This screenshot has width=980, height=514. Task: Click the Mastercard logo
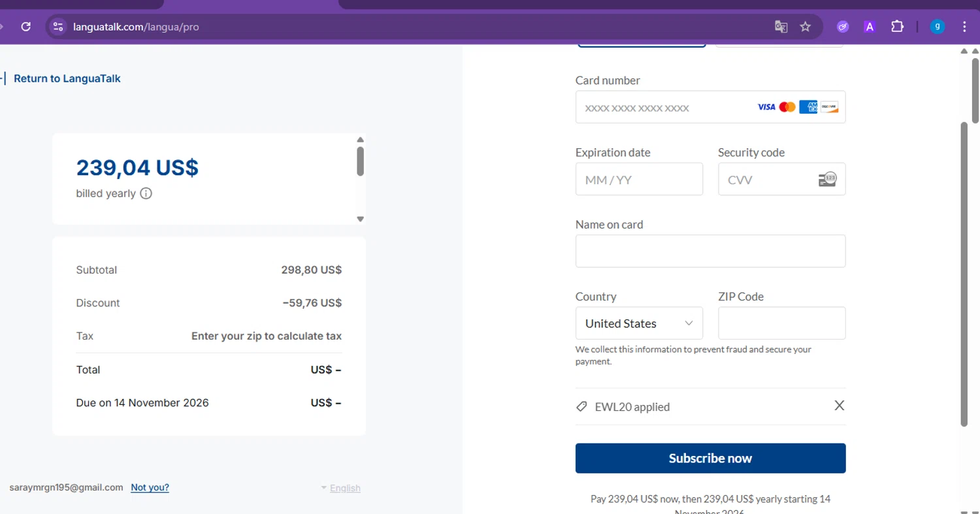click(787, 107)
